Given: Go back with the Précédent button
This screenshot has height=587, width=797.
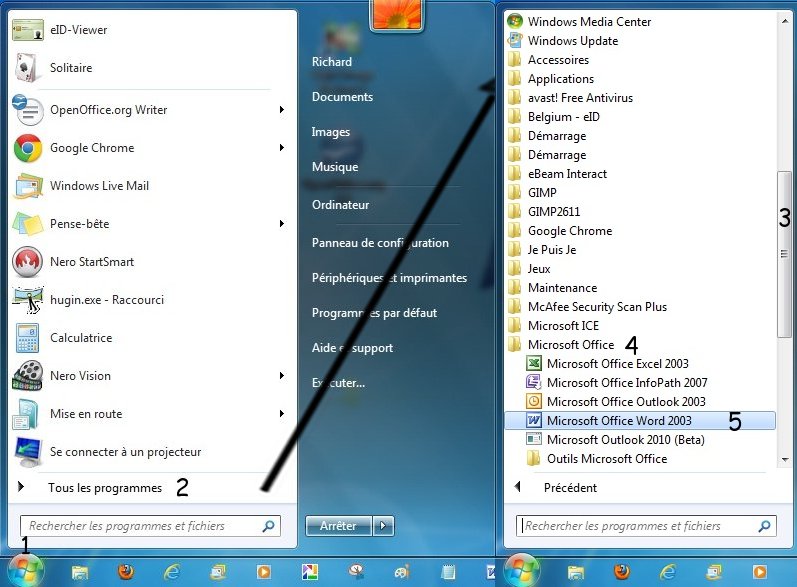Looking at the screenshot, I should [556, 488].
